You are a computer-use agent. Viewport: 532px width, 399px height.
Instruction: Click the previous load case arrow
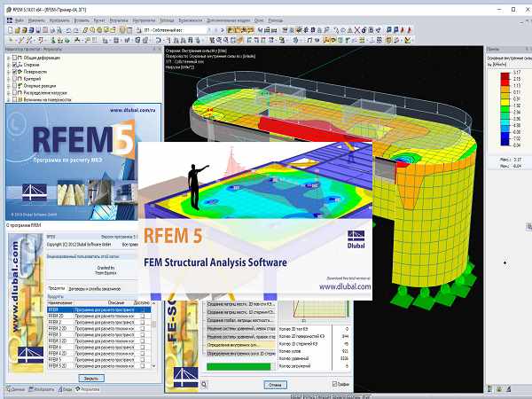(215, 30)
